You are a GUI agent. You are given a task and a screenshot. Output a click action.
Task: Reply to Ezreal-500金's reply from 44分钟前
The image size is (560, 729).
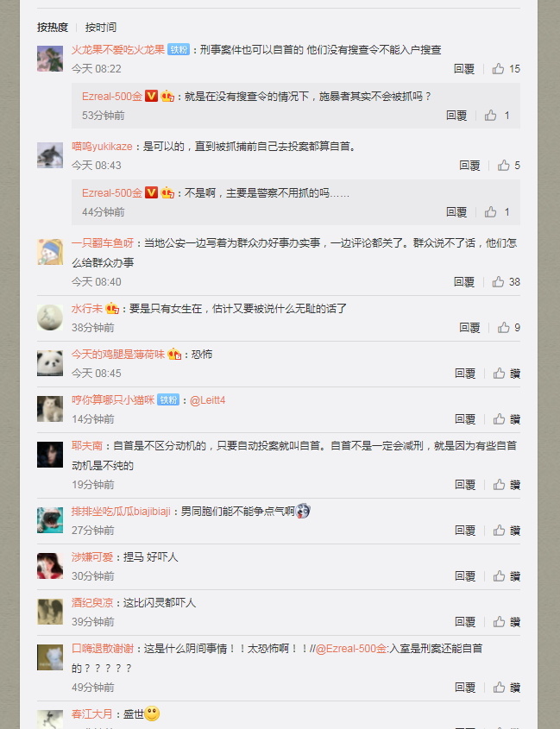[456, 212]
